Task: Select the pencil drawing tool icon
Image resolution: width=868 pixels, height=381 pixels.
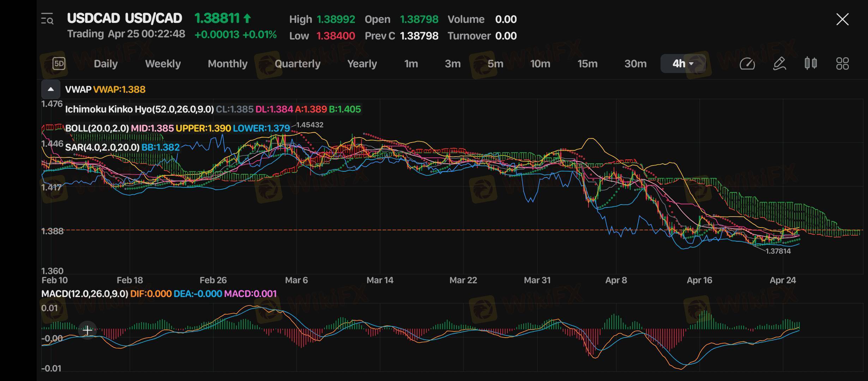Action: click(x=779, y=64)
